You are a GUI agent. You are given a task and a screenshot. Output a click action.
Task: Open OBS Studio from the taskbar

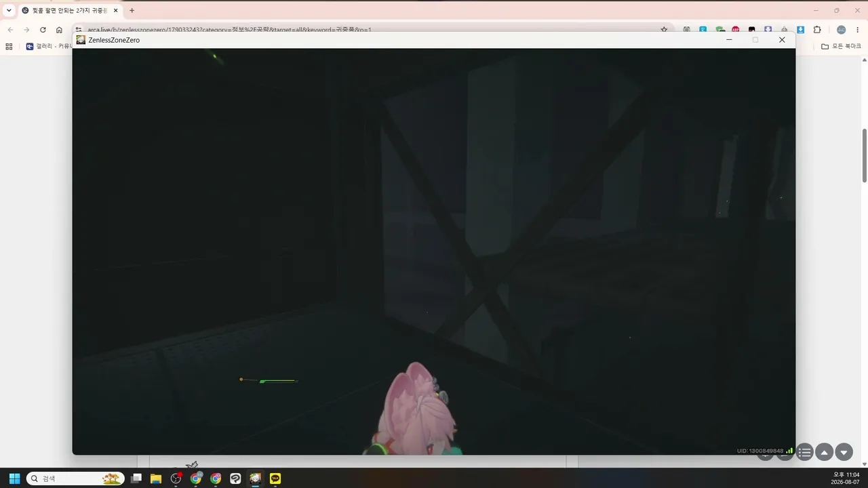pyautogui.click(x=176, y=479)
